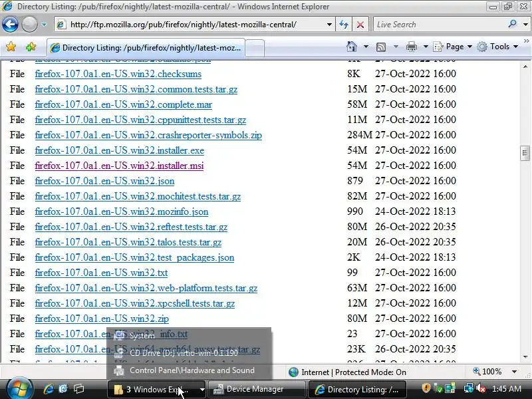This screenshot has height=399, width=532.
Task: Open the Tools menu
Action: (497, 47)
